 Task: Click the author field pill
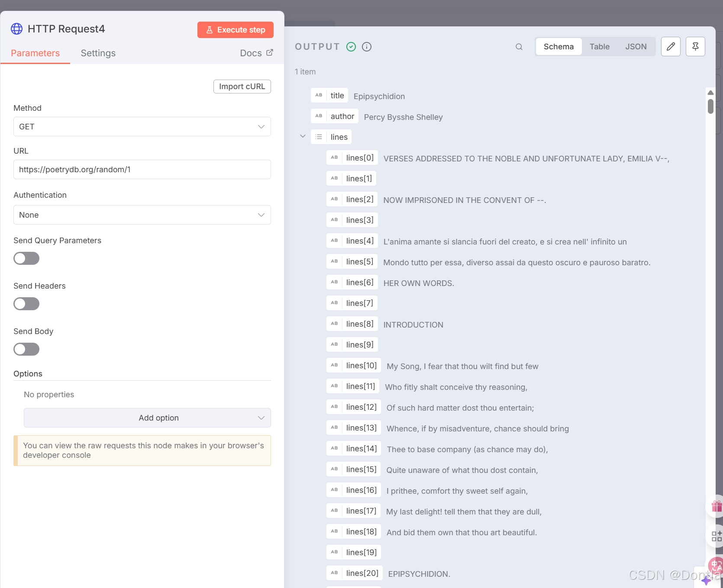coord(335,116)
